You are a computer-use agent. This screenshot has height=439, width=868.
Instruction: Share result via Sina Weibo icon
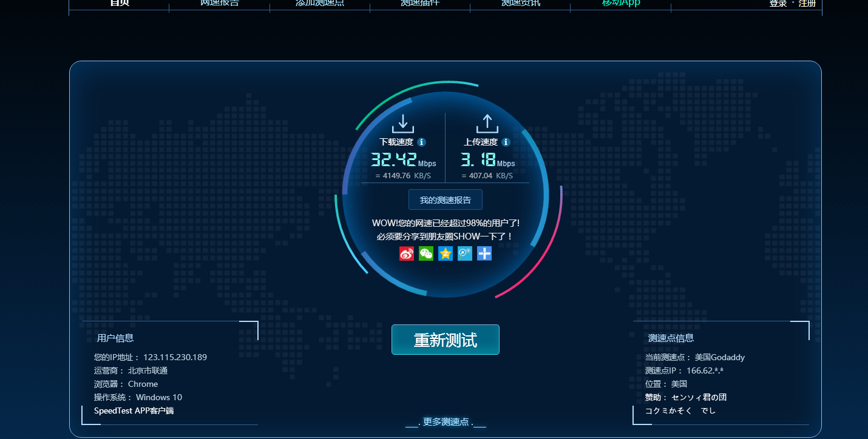[407, 253]
